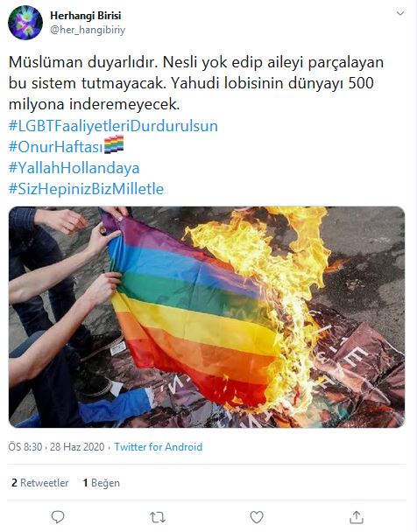Open the share upload icon

point(357,517)
